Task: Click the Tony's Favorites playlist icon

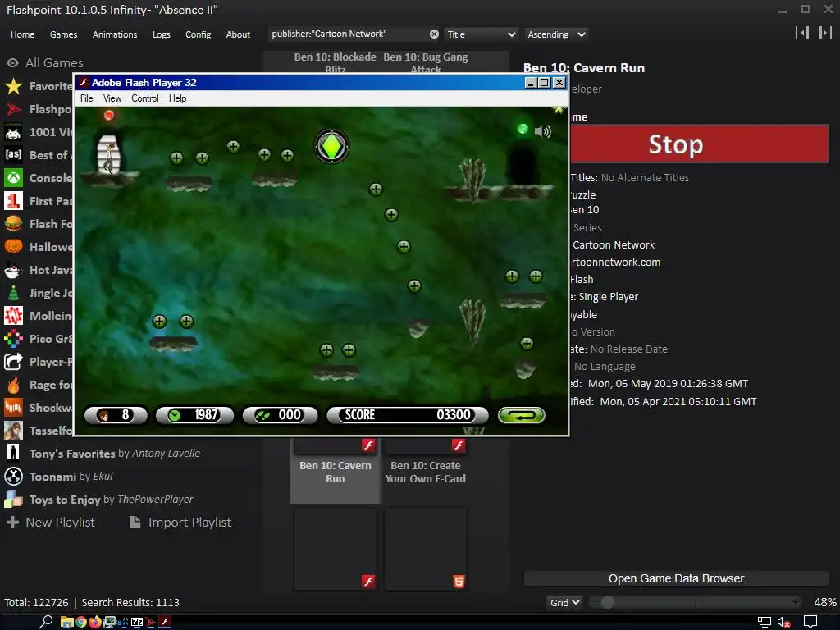Action: point(13,453)
